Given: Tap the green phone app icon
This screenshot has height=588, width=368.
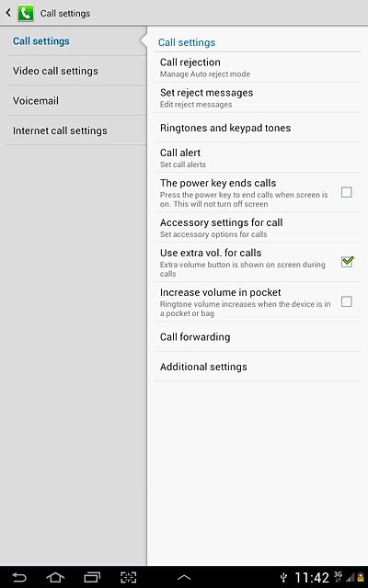Looking at the screenshot, I should pyautogui.click(x=26, y=13).
